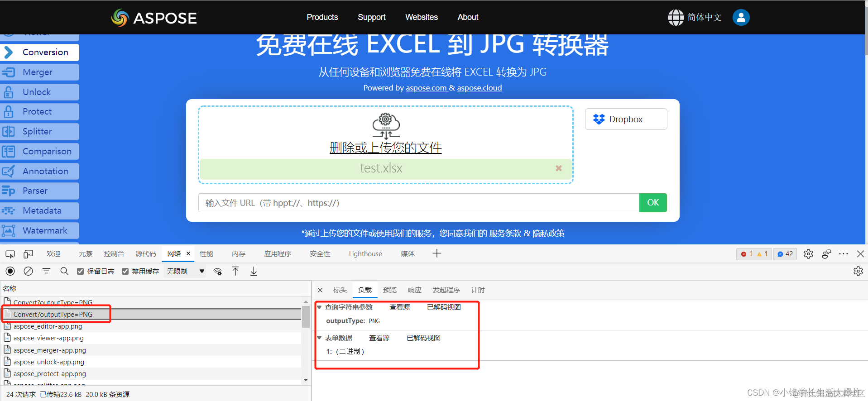The width and height of the screenshot is (868, 401).
Task: Click the DevTools feedback/people icon
Action: 826,254
